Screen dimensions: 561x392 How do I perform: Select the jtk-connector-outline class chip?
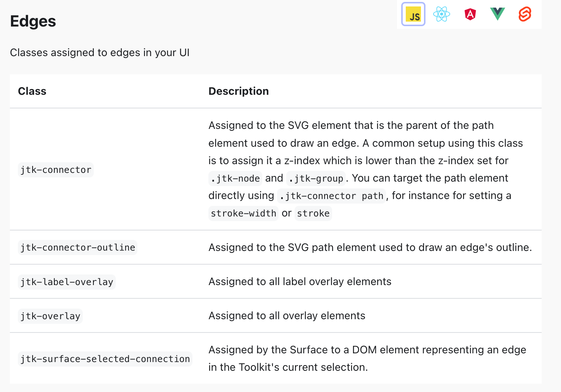[x=77, y=247]
